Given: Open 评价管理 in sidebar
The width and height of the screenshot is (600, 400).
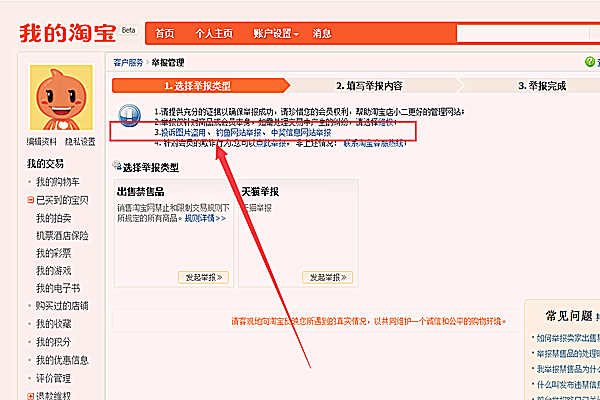Looking at the screenshot, I should pos(54,379).
